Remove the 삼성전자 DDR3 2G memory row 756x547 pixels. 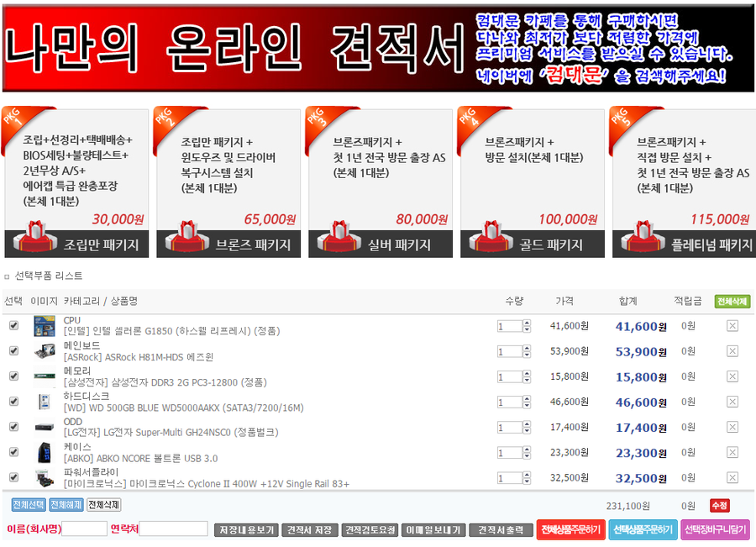pos(732,376)
